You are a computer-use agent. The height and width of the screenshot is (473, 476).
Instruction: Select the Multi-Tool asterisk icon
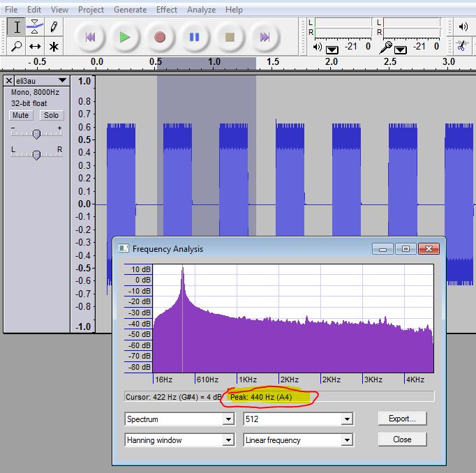[54, 47]
